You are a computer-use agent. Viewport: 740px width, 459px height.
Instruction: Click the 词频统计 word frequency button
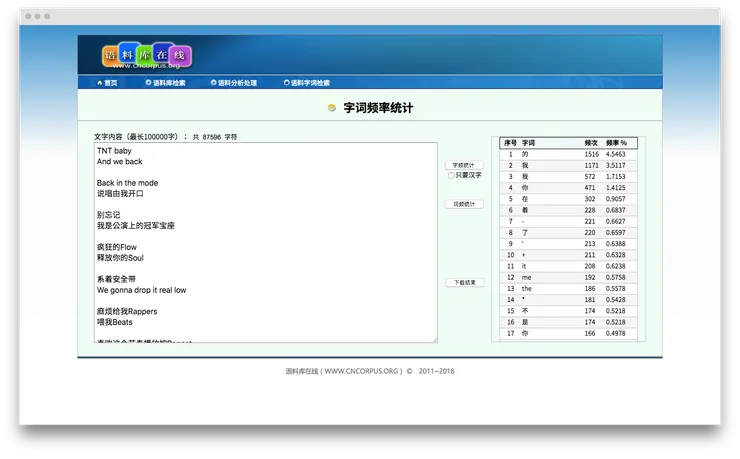tap(464, 204)
